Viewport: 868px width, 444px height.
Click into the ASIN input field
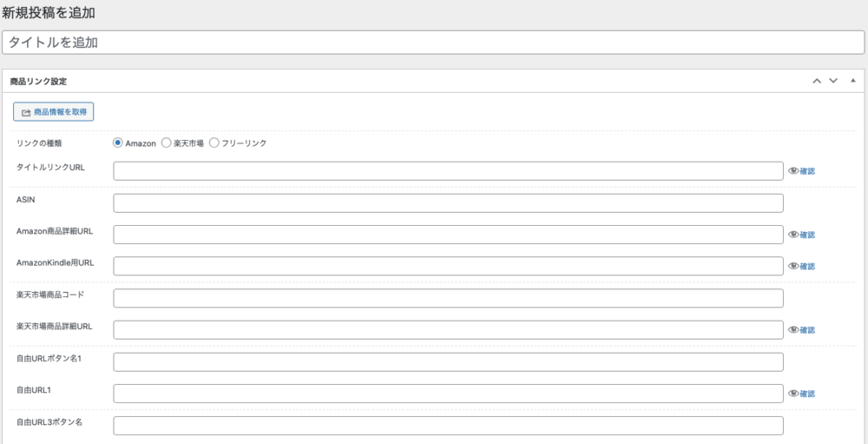coord(448,202)
